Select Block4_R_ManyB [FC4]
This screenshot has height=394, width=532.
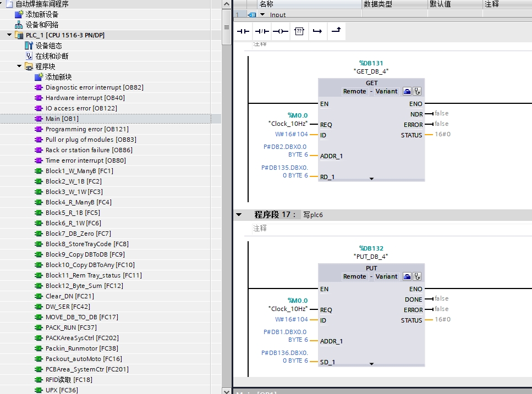tap(78, 202)
